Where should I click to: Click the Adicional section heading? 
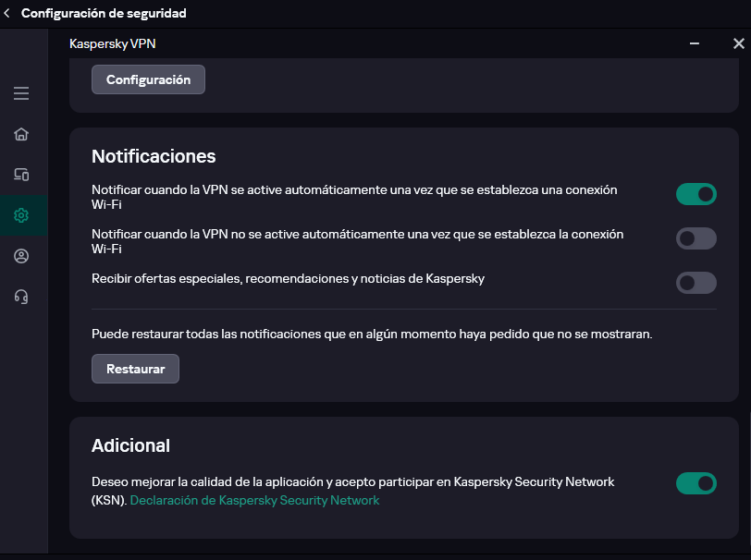pyautogui.click(x=130, y=444)
